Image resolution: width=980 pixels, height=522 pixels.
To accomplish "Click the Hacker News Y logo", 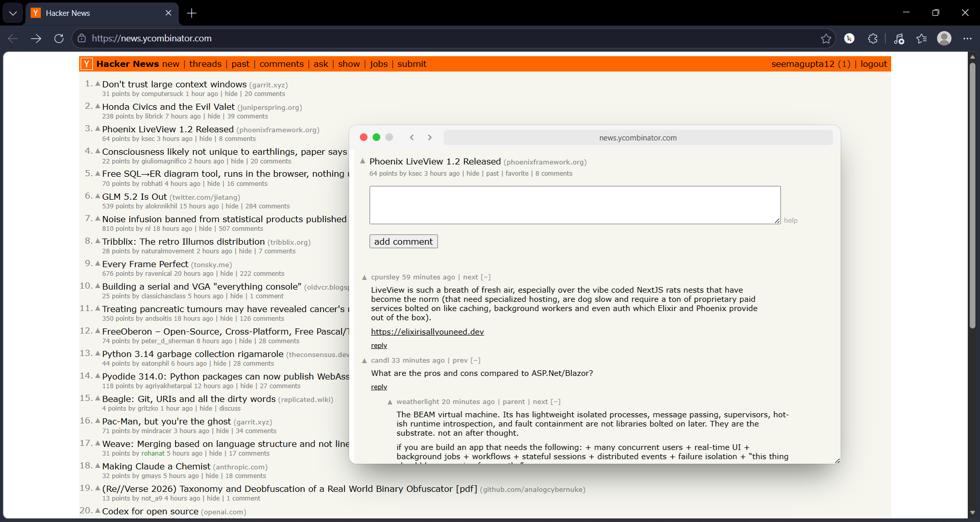I will pyautogui.click(x=87, y=64).
